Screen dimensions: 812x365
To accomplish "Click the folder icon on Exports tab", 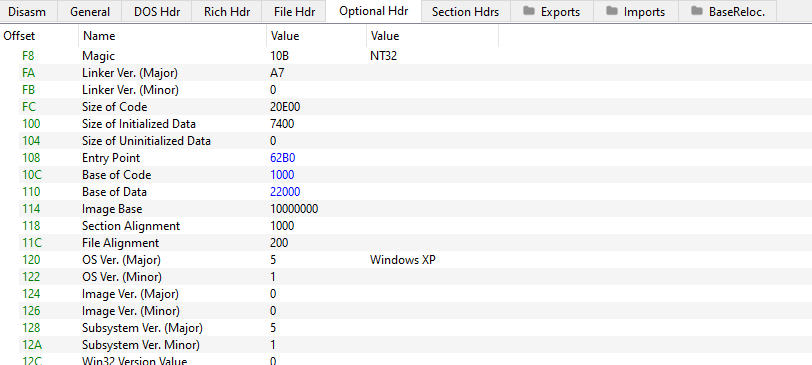I will [529, 11].
